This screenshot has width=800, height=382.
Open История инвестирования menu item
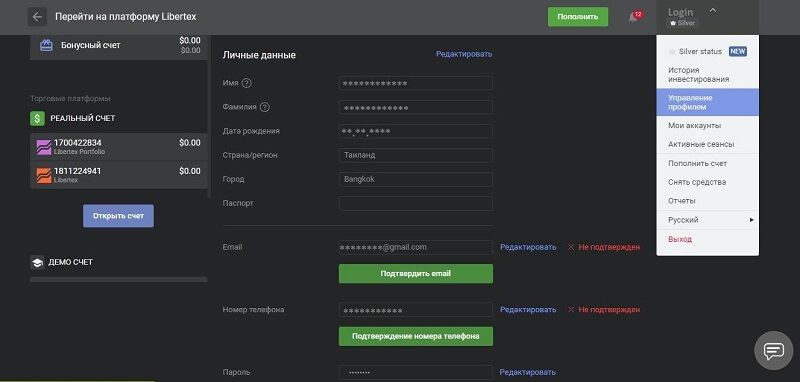708,74
